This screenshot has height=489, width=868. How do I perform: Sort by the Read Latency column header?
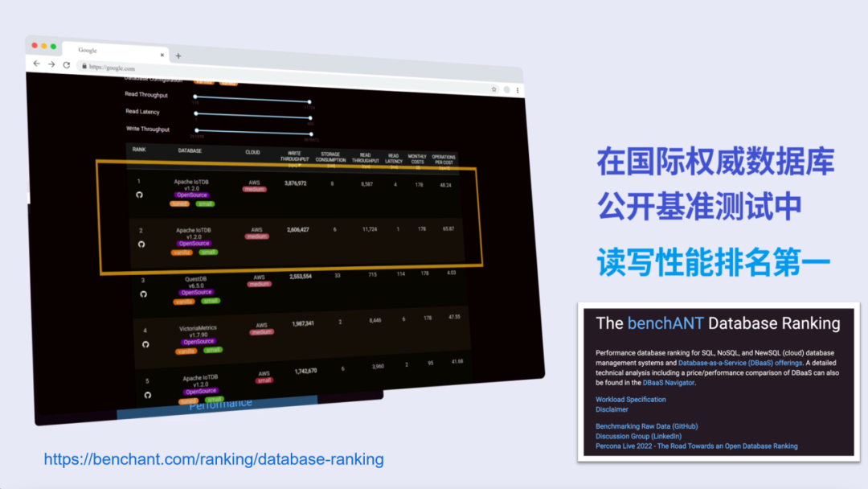click(394, 159)
